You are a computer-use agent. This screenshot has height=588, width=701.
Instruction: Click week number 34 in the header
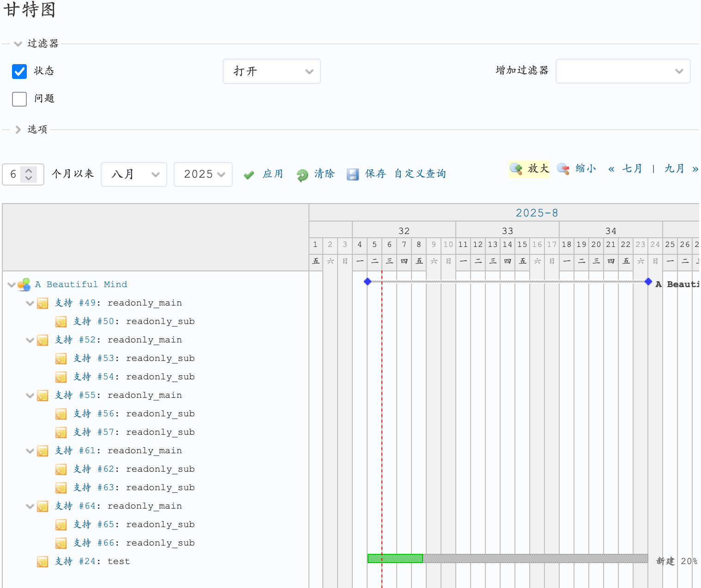point(611,231)
